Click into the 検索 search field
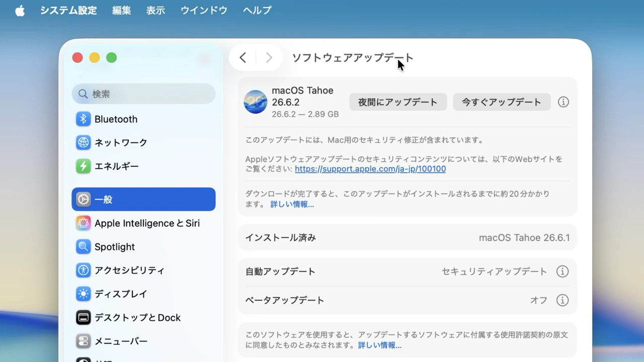 click(x=144, y=94)
